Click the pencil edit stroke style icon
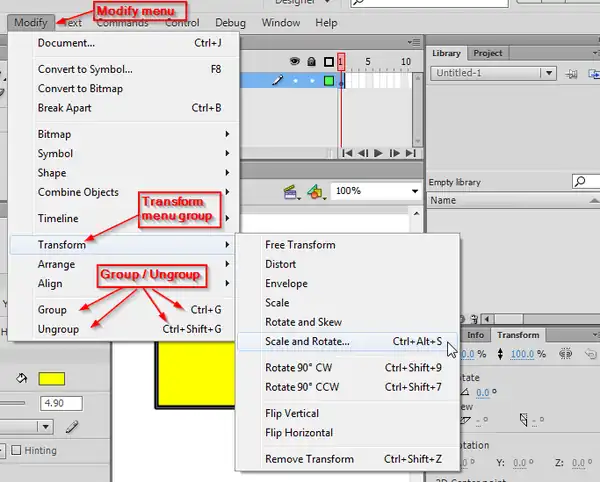 click(x=71, y=425)
